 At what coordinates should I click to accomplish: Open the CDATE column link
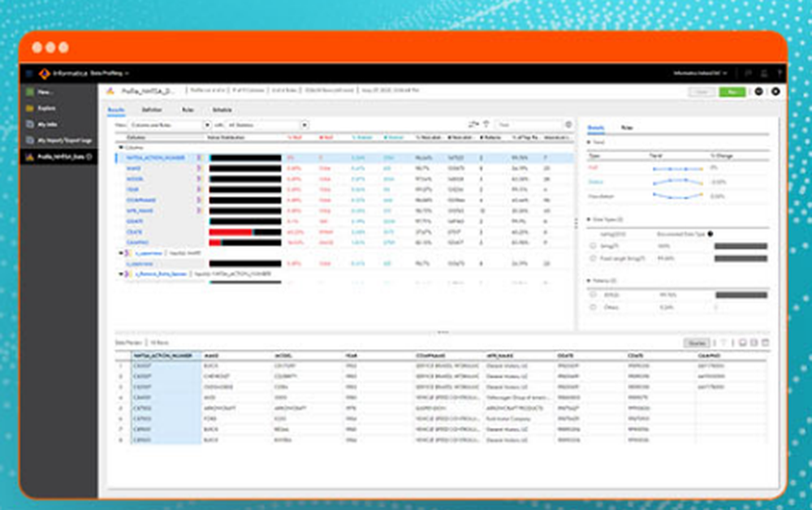click(x=134, y=232)
